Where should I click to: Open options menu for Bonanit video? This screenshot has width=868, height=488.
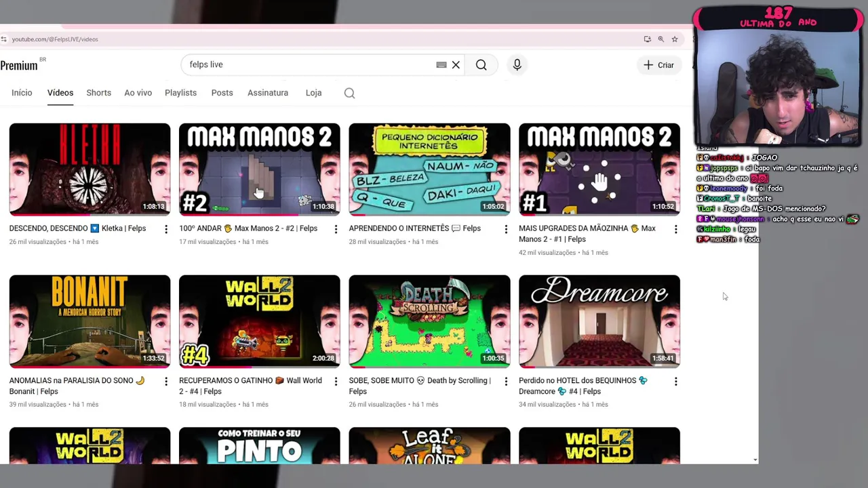point(165,382)
